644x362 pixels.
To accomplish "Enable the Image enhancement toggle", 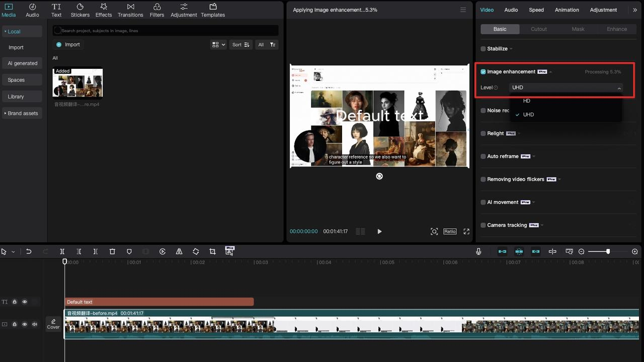I will pos(484,71).
